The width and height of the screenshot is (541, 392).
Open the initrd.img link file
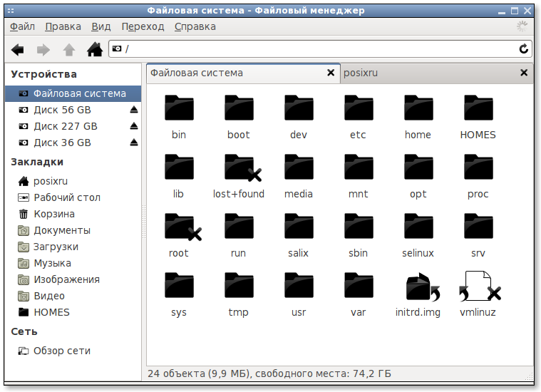[x=418, y=294]
